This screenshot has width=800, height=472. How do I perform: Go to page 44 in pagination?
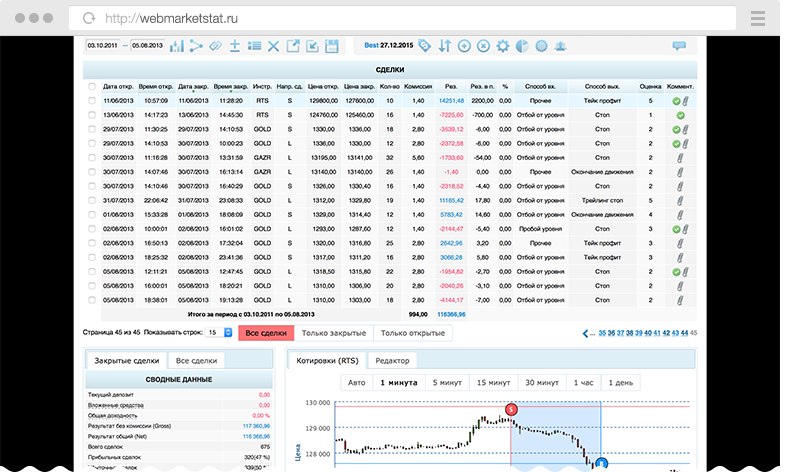coord(684,333)
